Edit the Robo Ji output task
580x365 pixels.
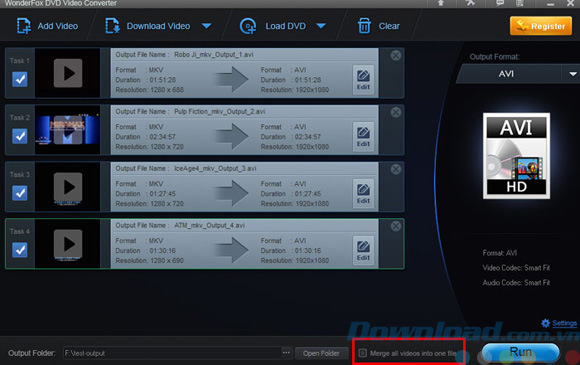(x=363, y=80)
